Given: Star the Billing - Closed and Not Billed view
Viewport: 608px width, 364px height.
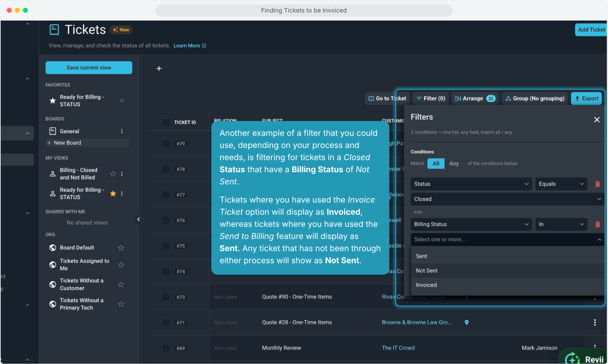Looking at the screenshot, I should point(113,174).
